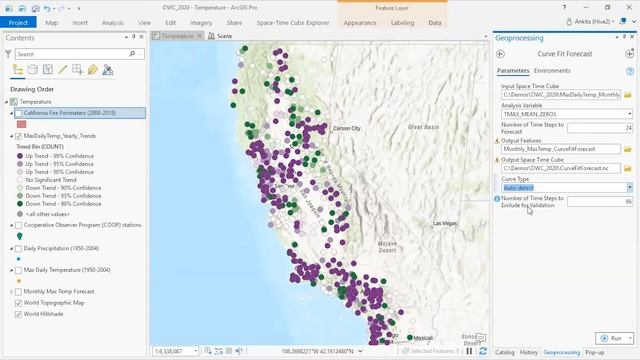The image size is (640, 360).
Task: Open the Appearance ribbon tab
Action: (360, 23)
